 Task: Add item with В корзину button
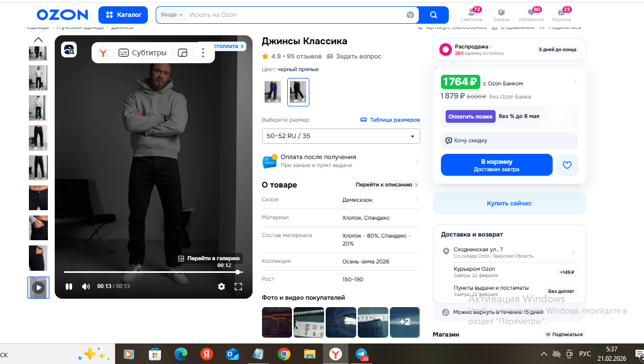[497, 165]
